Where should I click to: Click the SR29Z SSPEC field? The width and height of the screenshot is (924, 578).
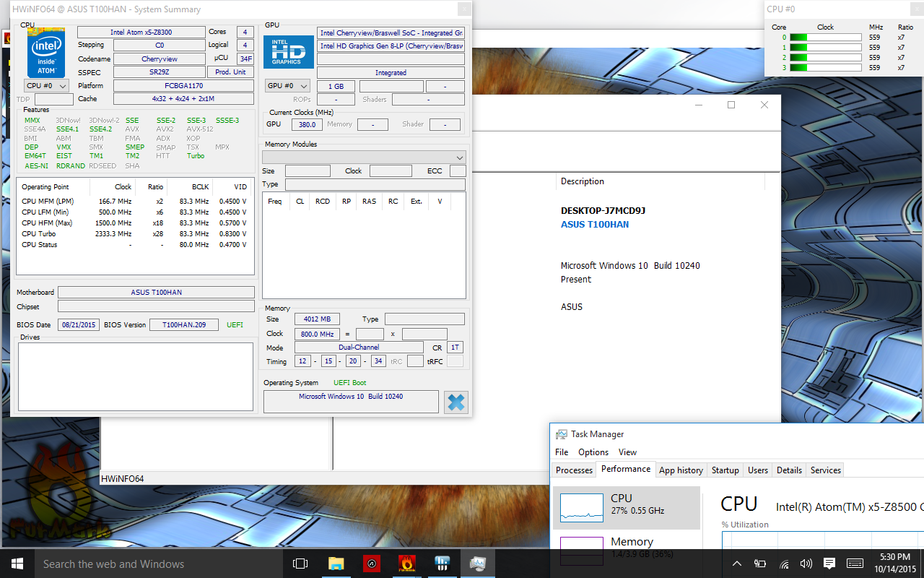pos(159,72)
